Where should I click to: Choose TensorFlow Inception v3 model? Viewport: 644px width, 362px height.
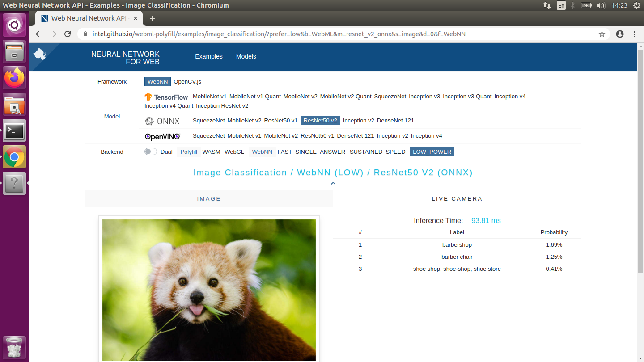coord(424,97)
